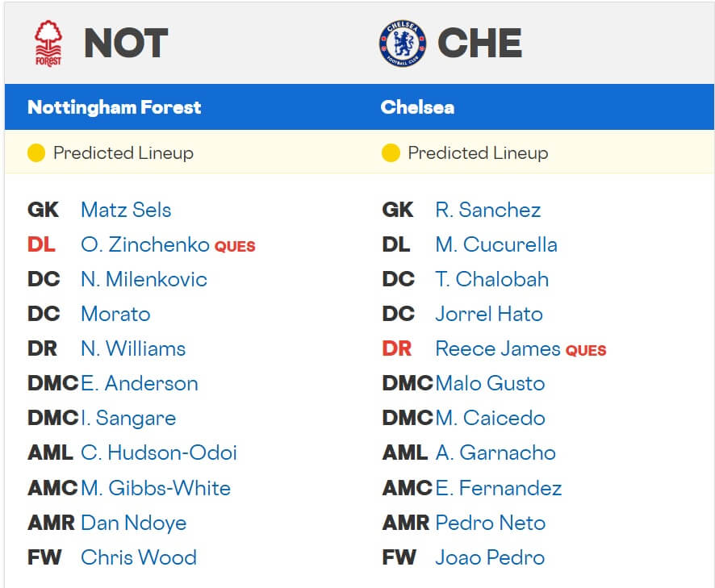This screenshot has height=588, width=715.
Task: Open N. Milenkovic player profile
Action: [144, 280]
